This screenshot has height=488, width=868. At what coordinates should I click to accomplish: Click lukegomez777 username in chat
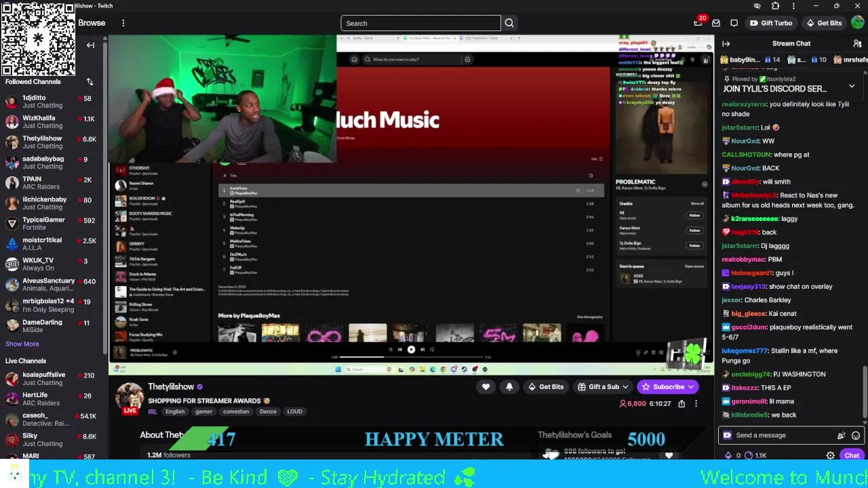point(745,350)
